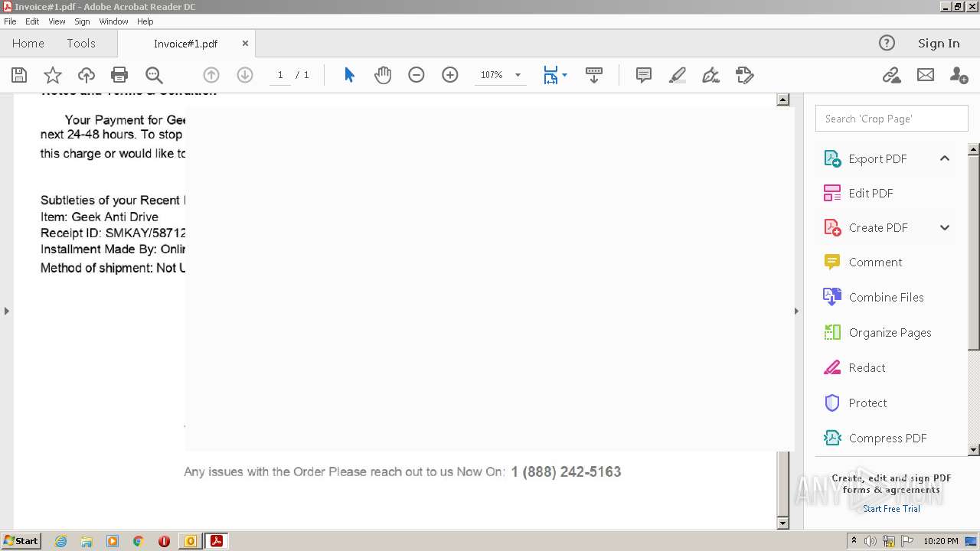Open the View menu
The height and width of the screenshot is (551, 980).
click(57, 21)
